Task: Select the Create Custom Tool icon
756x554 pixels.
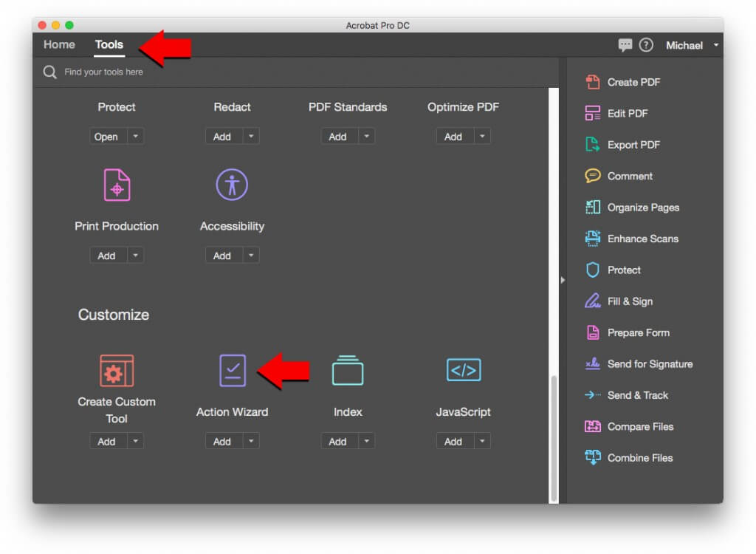Action: click(x=117, y=371)
